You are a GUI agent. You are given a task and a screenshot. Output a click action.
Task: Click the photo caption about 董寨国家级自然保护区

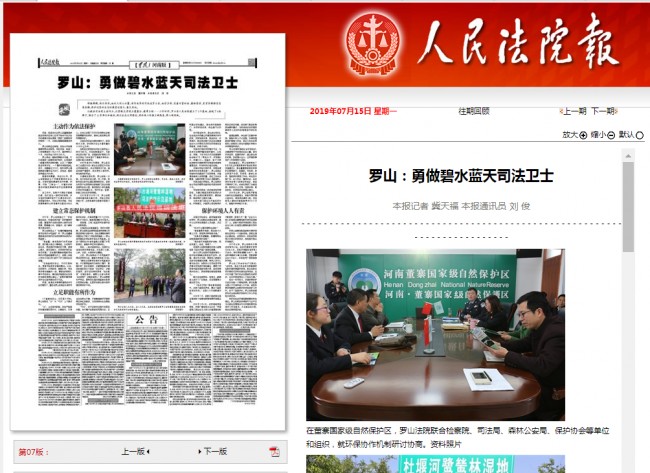click(x=458, y=437)
